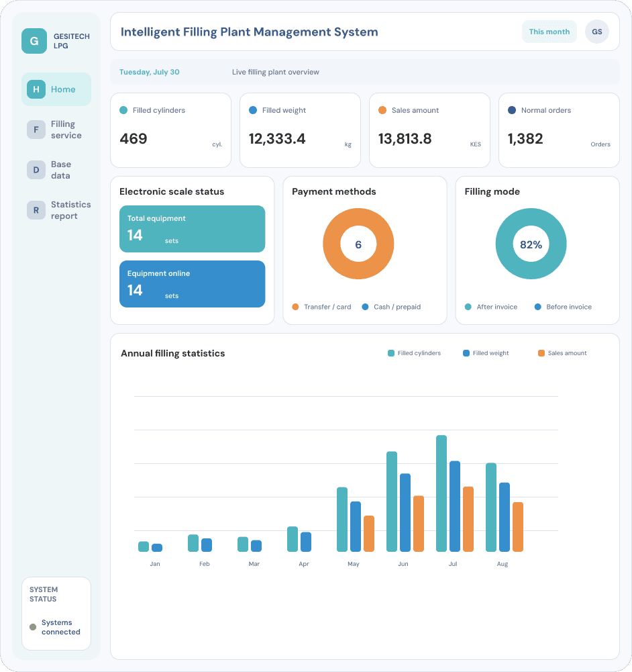Click the GESITECH LPG logo icon
The image size is (632, 672).
point(34,41)
